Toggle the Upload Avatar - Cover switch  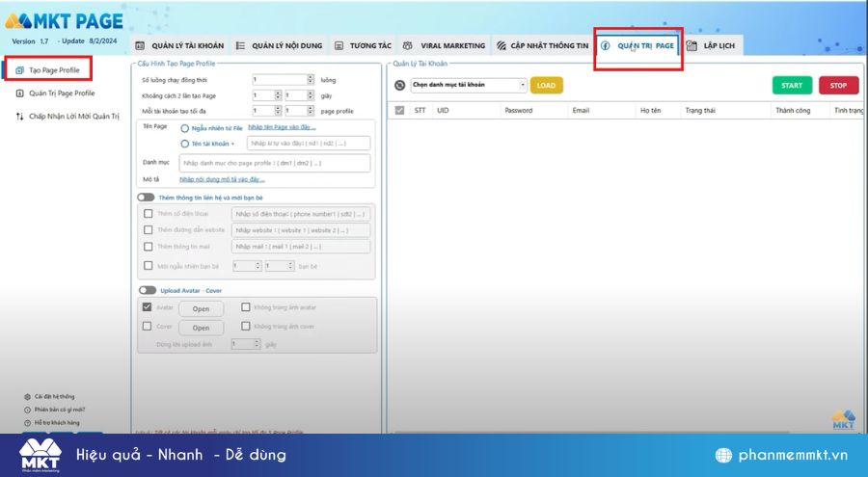(x=148, y=290)
